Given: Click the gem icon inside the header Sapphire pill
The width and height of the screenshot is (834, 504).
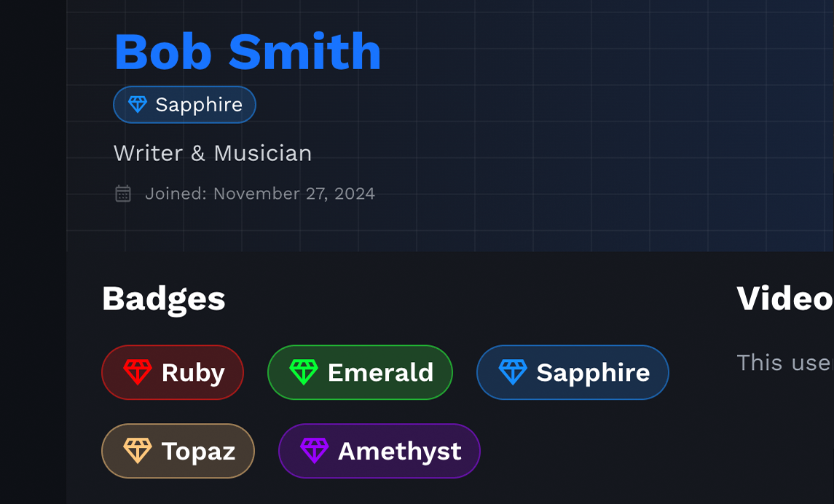Looking at the screenshot, I should [138, 104].
